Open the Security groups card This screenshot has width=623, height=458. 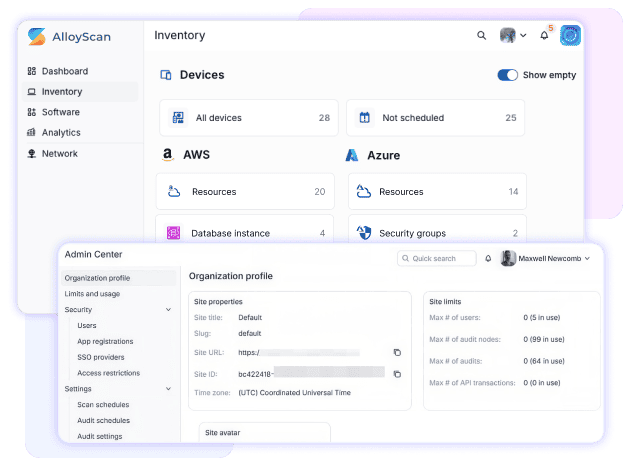pyautogui.click(x=437, y=229)
